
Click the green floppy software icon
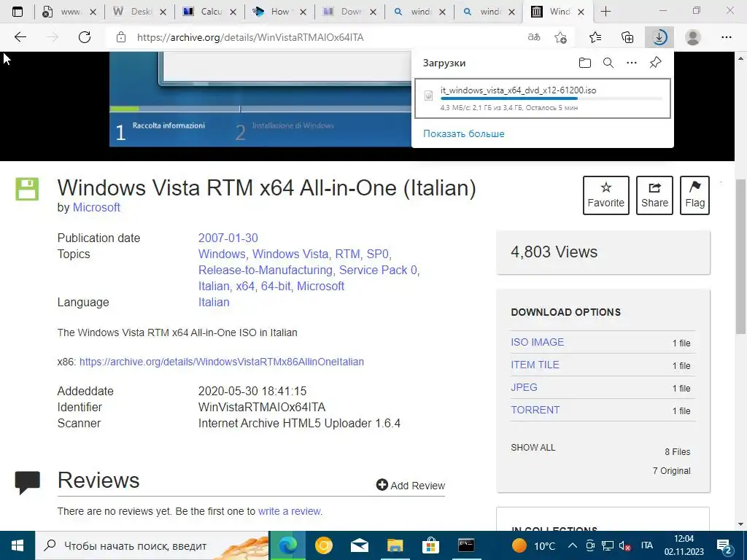pyautogui.click(x=27, y=189)
